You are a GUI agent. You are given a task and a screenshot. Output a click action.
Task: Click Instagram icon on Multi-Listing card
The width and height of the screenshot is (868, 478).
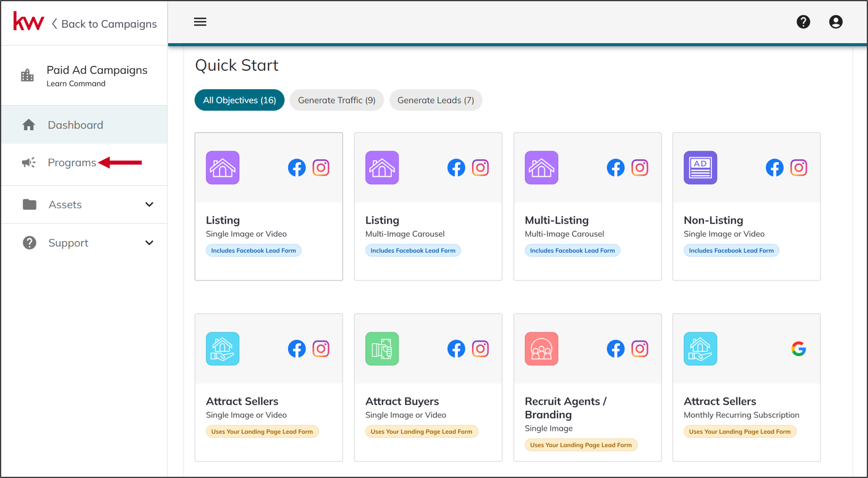640,168
